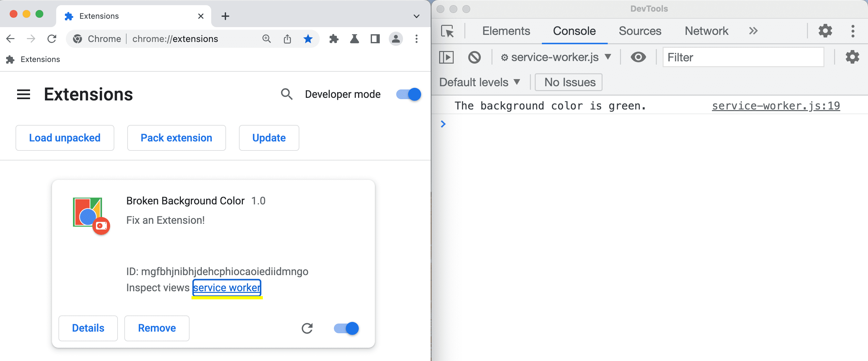Switch to the Network tab in DevTools
Image resolution: width=868 pixels, height=361 pixels.
[707, 30]
